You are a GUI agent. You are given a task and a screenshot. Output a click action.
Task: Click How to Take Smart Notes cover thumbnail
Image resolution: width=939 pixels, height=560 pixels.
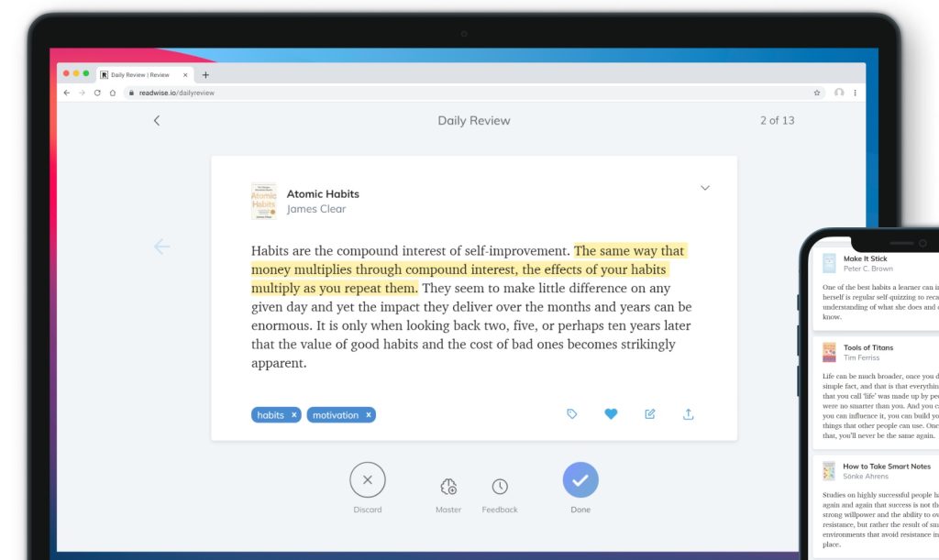pos(829,471)
